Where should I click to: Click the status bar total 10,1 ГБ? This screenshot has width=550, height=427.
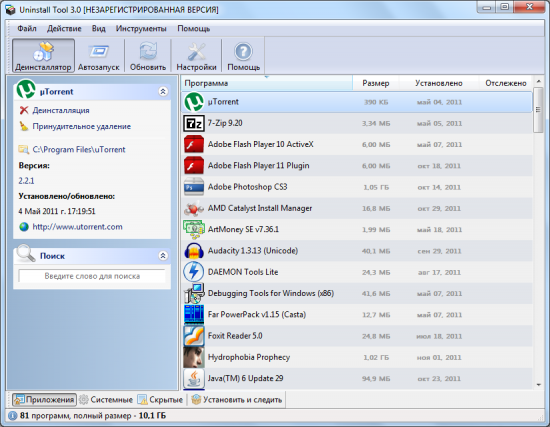pyautogui.click(x=152, y=416)
